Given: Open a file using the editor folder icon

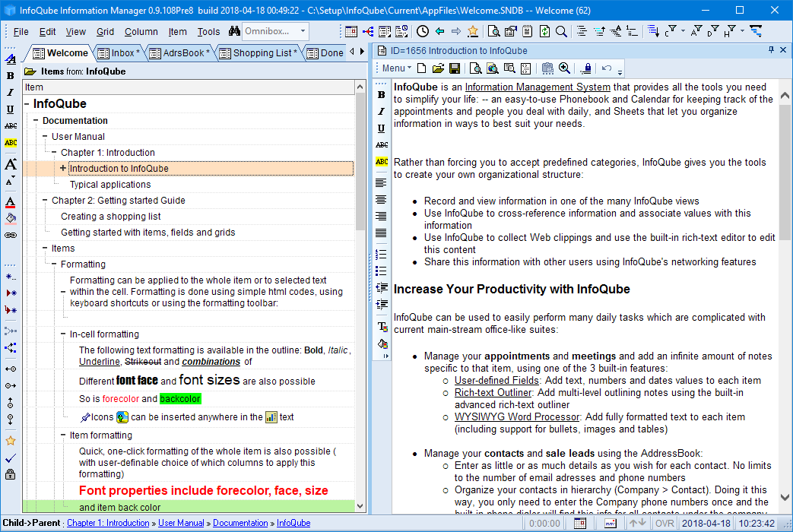Looking at the screenshot, I should click(438, 68).
